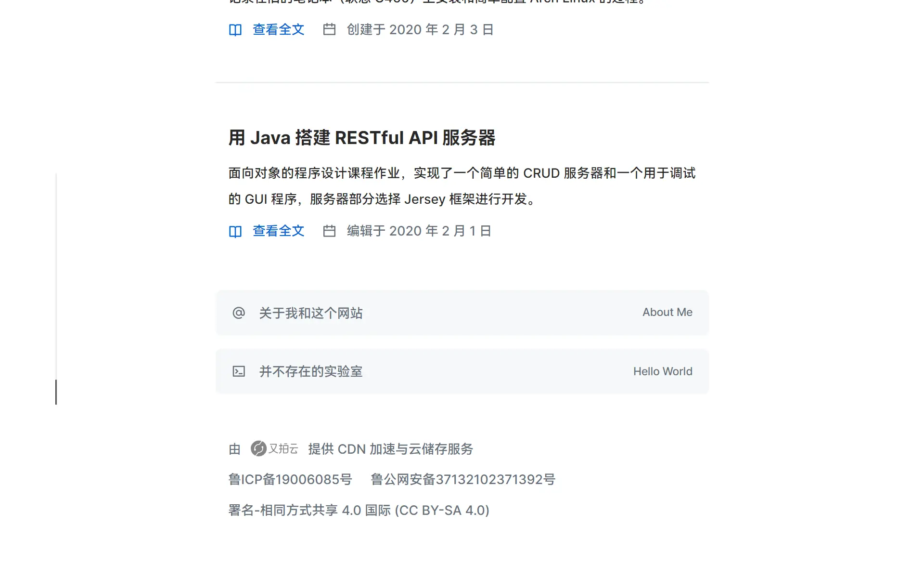Open the second 查看全文 link under the Java article
924x578 pixels.
[x=278, y=231]
